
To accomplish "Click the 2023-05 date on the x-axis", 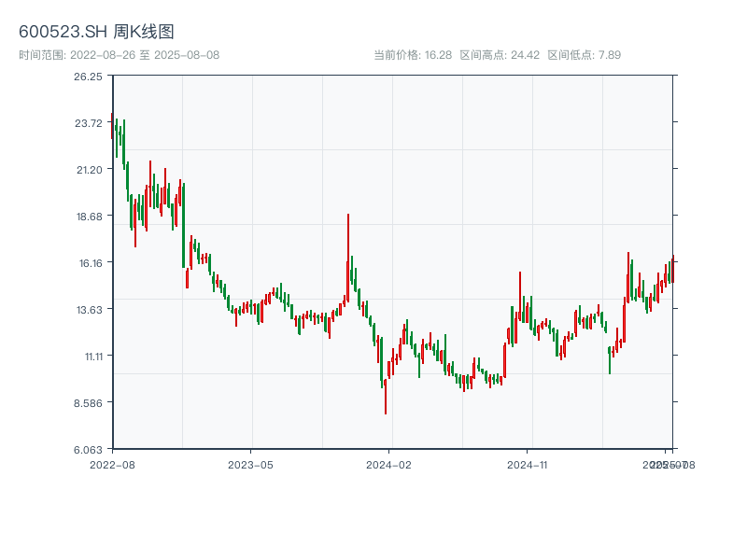I will 250,464.
